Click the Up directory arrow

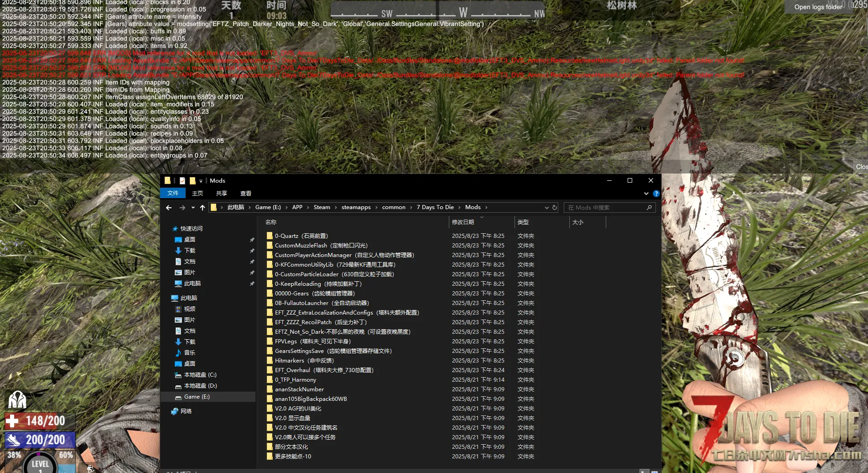pos(203,208)
